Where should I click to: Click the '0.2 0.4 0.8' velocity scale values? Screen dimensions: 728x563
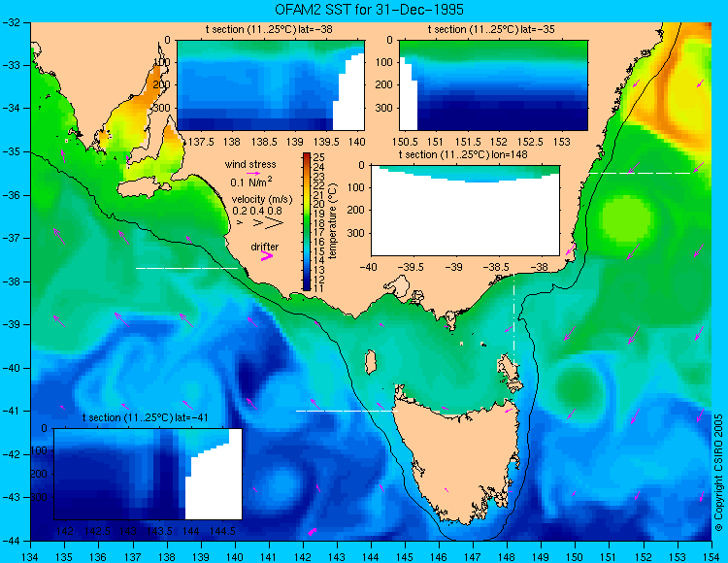[257, 211]
